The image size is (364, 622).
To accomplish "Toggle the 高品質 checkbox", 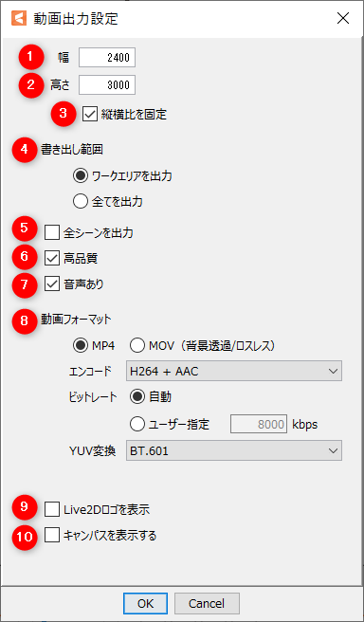I will pos(52,259).
